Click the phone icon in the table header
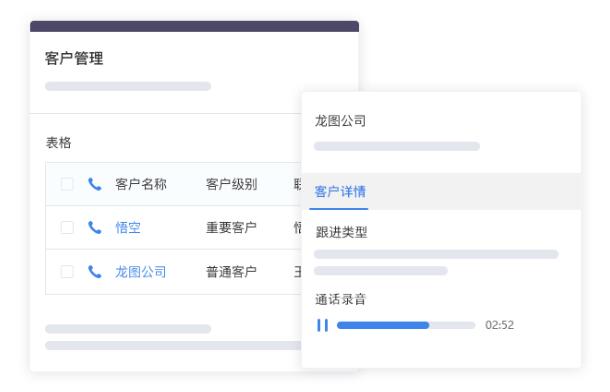This screenshot has width=610, height=392. tap(95, 184)
